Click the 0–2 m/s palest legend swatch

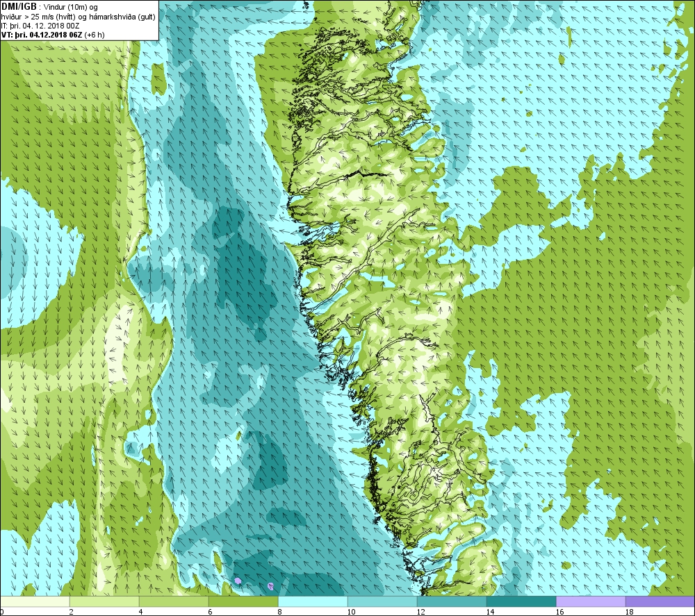tap(35, 601)
